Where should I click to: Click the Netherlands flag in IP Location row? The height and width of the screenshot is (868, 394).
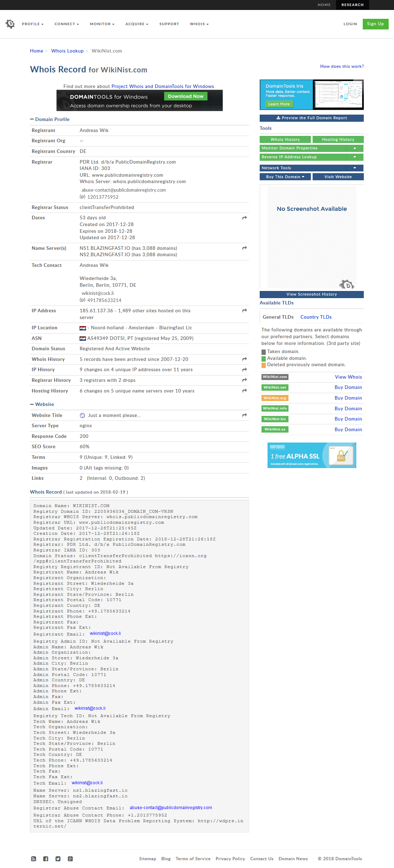83,328
